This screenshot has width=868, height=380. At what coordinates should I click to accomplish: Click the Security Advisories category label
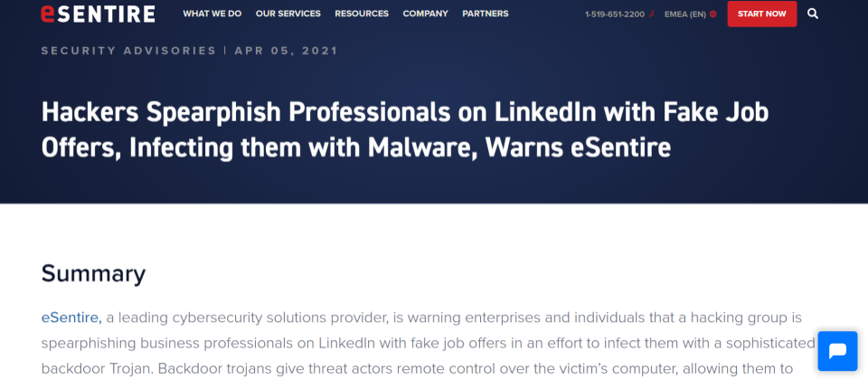(x=128, y=51)
